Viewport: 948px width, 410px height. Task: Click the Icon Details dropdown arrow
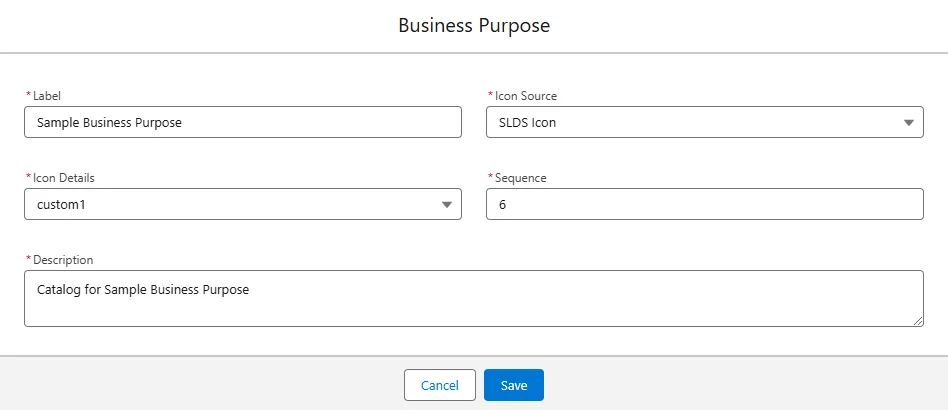pos(446,204)
